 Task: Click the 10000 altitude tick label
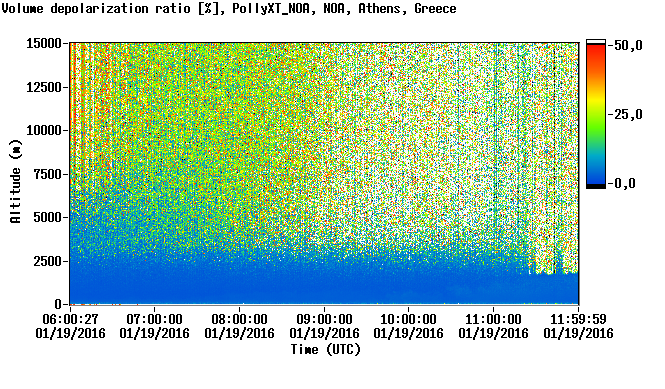pos(44,131)
